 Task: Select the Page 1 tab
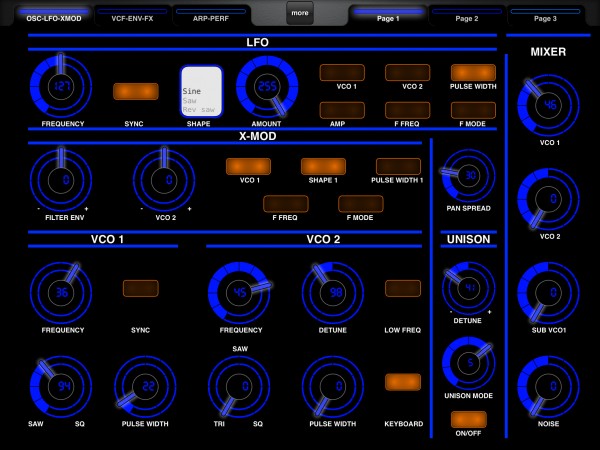tap(388, 15)
